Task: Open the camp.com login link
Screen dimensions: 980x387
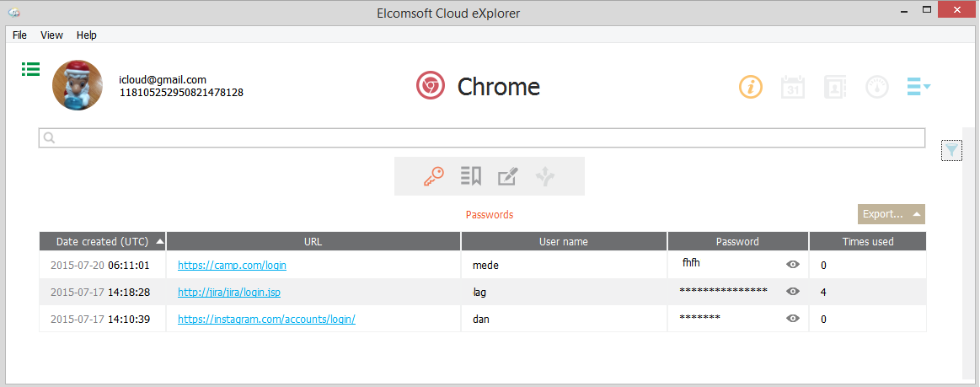Action: [232, 265]
